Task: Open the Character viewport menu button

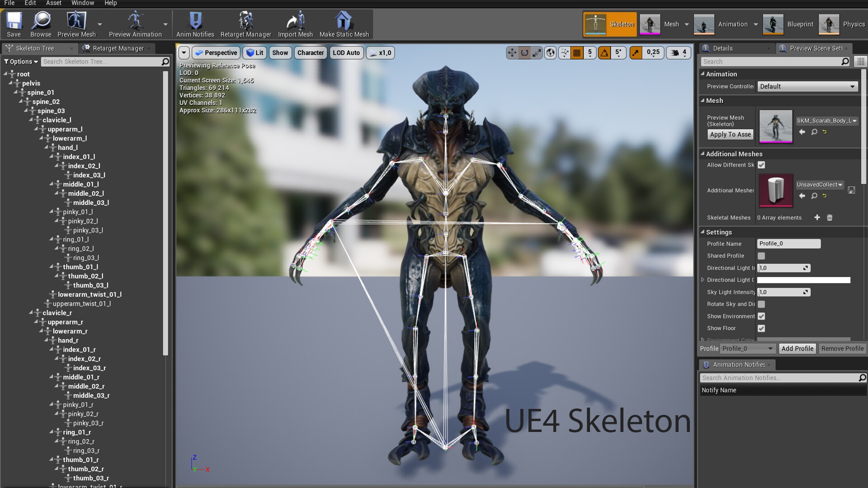Action: 311,53
